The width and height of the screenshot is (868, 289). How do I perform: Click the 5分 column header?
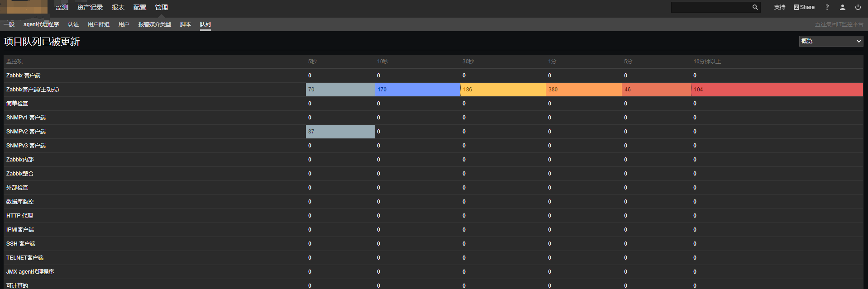coord(628,62)
